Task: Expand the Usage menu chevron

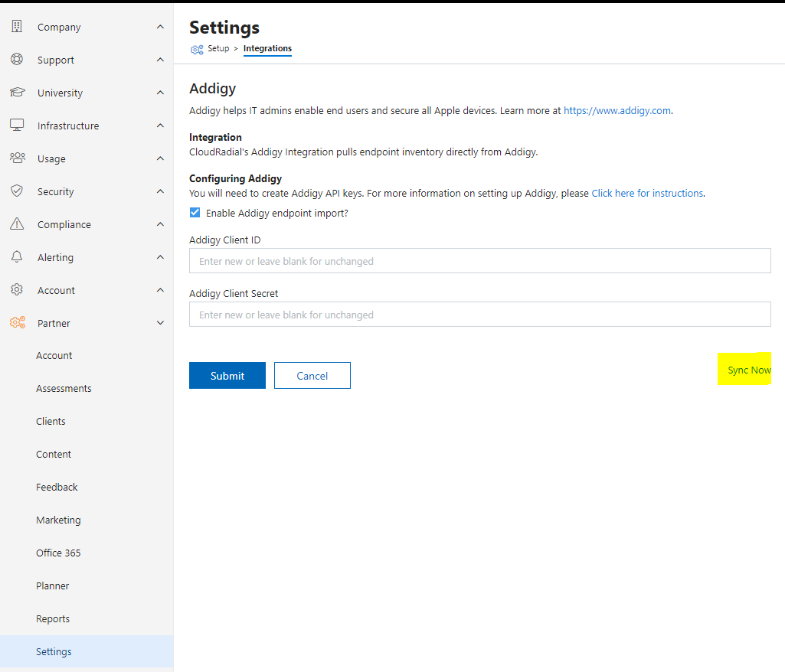Action: (x=160, y=158)
